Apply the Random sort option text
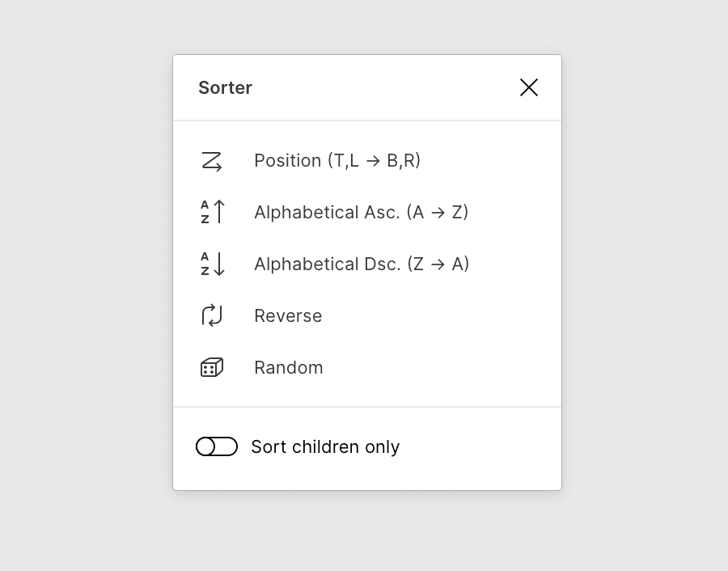Viewport: 728px width, 571px height. (289, 368)
